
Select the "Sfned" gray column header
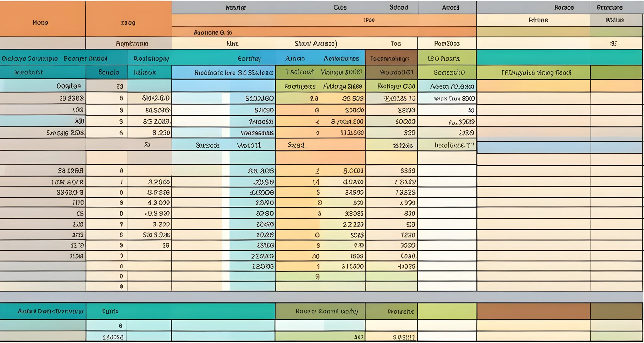(398, 7)
